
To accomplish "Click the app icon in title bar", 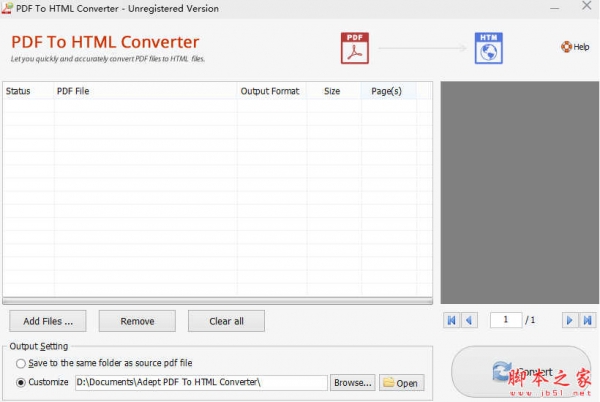I will 7,8.
